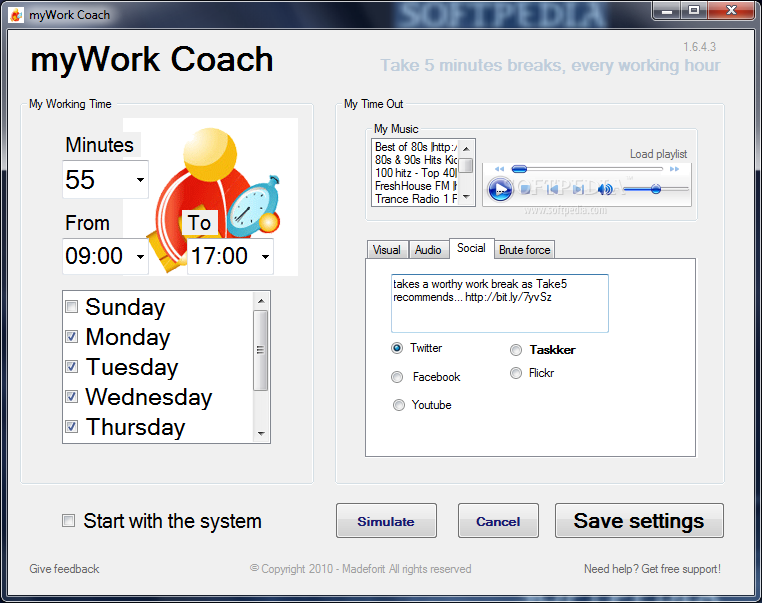This screenshot has width=762, height=603.
Task: Select the 100 hitz - Top 40 station
Action: (416, 173)
